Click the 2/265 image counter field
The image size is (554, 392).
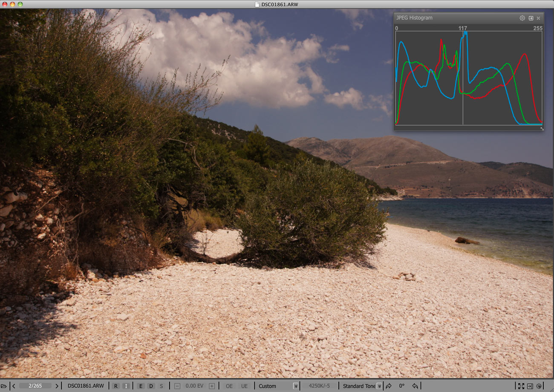[35, 386]
